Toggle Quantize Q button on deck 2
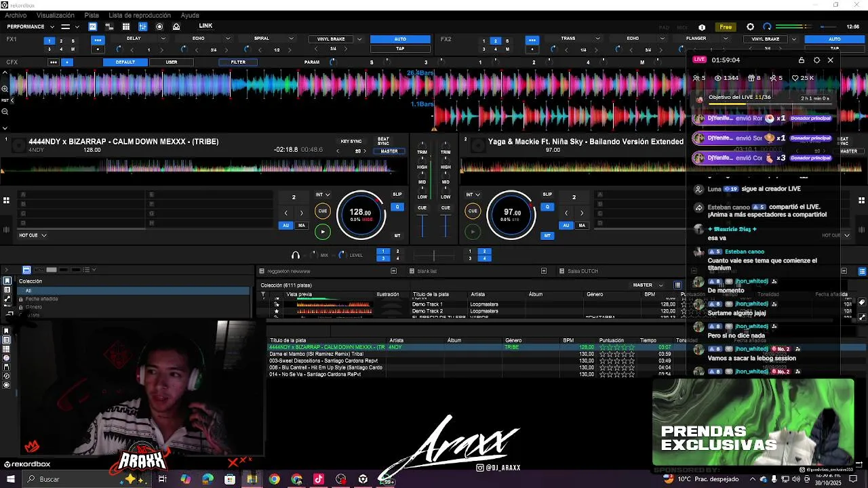868x488 pixels. tap(547, 207)
